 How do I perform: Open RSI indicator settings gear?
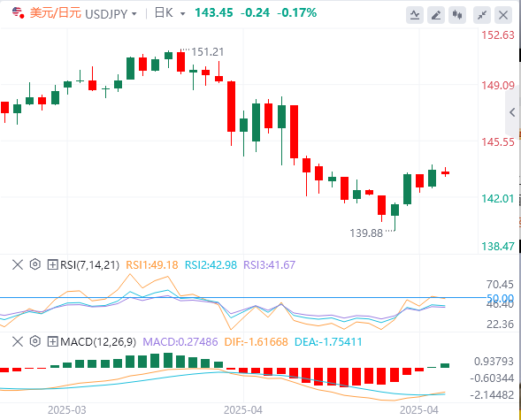(34, 264)
